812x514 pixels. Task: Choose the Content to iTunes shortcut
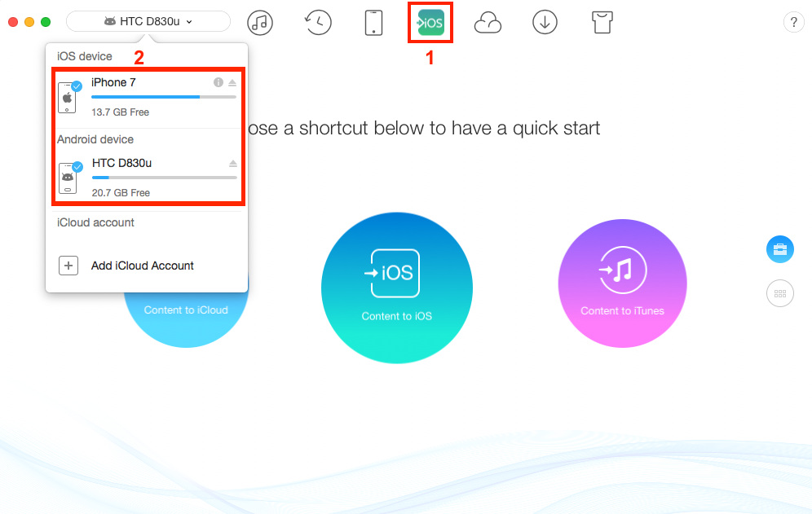[x=623, y=283]
